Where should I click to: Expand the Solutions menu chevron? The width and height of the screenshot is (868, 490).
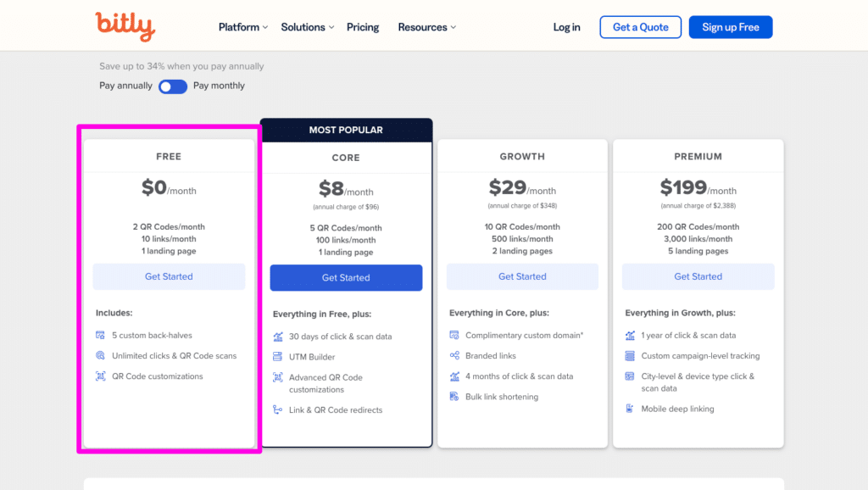[x=331, y=27]
